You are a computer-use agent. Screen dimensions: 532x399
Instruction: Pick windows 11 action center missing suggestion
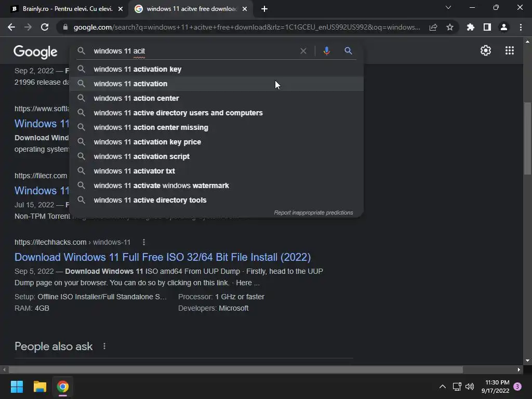[x=217, y=128]
